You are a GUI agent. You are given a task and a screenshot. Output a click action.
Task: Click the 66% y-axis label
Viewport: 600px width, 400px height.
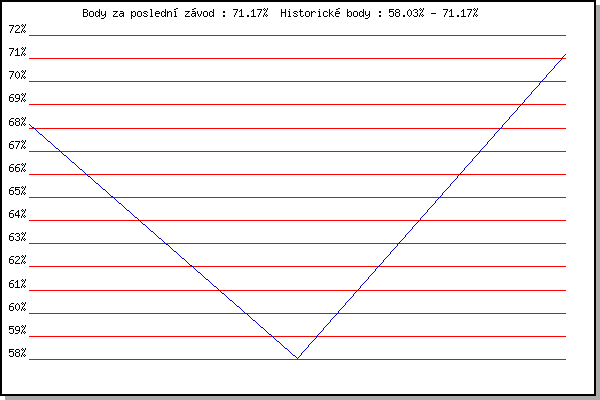click(17, 168)
